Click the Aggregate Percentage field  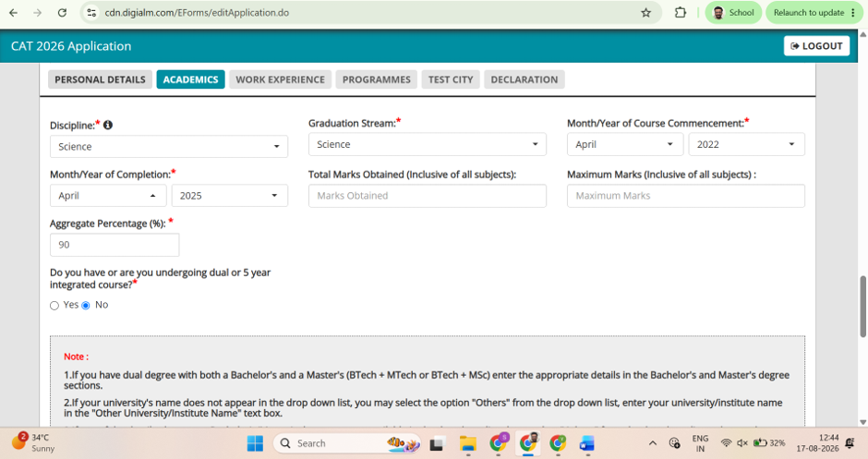tap(115, 245)
